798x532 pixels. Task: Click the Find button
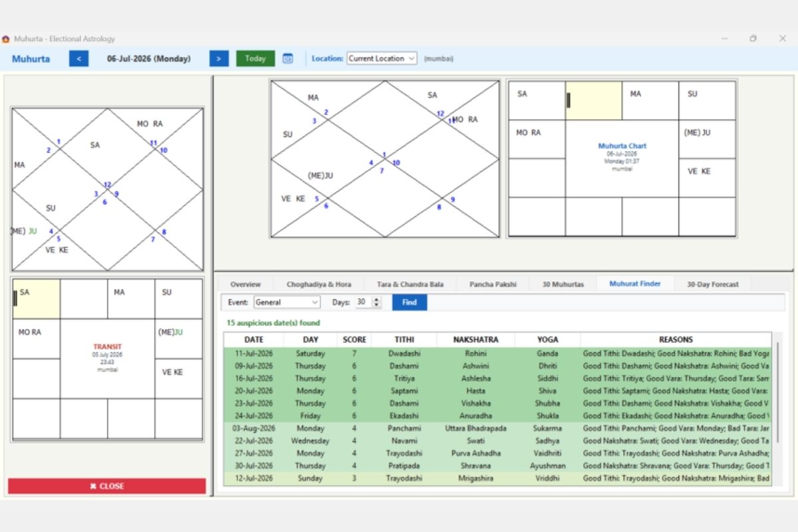point(410,302)
